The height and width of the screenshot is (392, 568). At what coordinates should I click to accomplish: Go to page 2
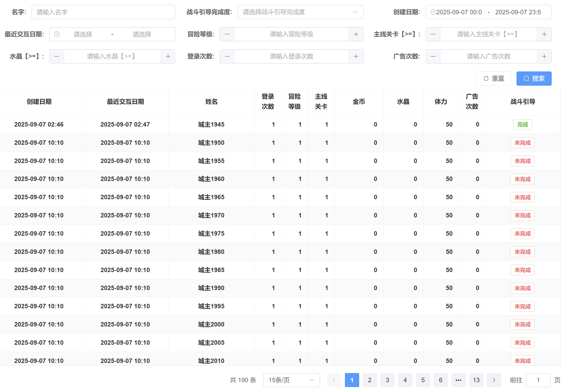click(x=370, y=380)
